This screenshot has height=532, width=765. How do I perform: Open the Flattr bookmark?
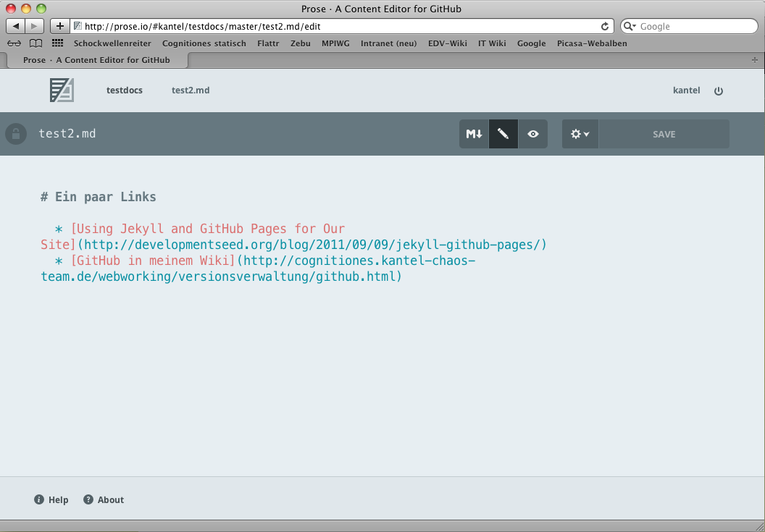(x=268, y=43)
